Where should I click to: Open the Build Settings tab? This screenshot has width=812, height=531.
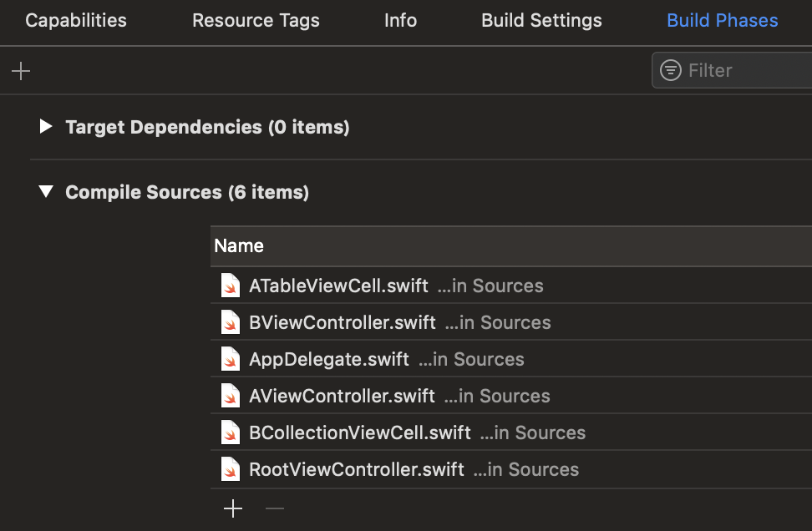(541, 21)
